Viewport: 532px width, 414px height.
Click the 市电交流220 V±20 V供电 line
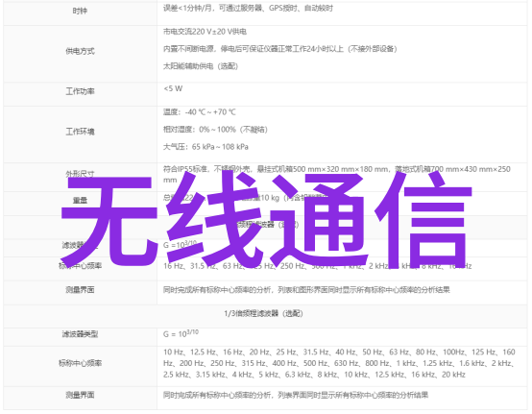pos(205,32)
